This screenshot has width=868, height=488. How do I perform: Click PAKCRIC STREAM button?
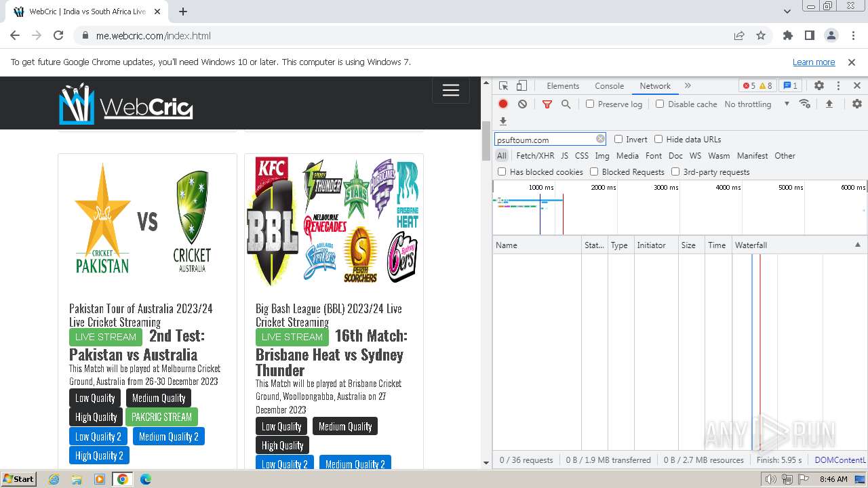161,417
